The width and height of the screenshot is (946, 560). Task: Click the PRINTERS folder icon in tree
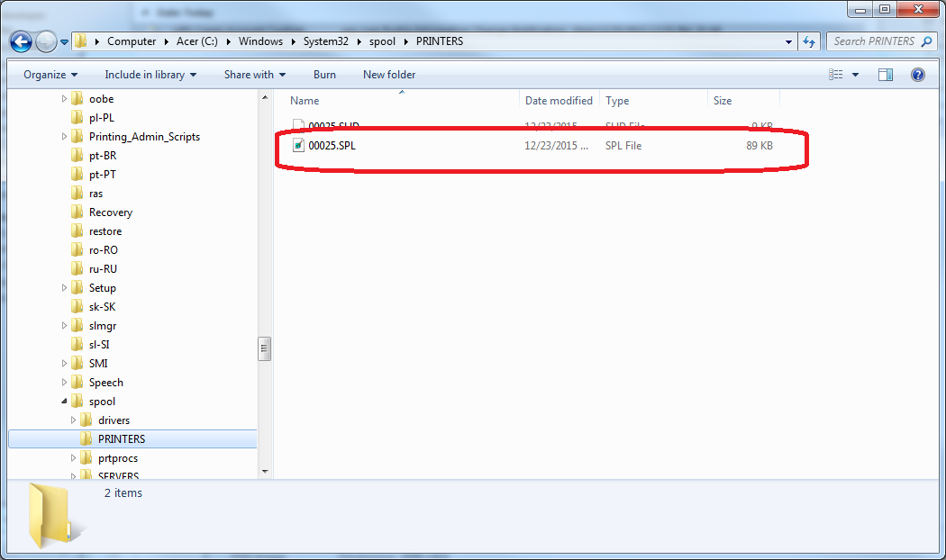(x=86, y=439)
